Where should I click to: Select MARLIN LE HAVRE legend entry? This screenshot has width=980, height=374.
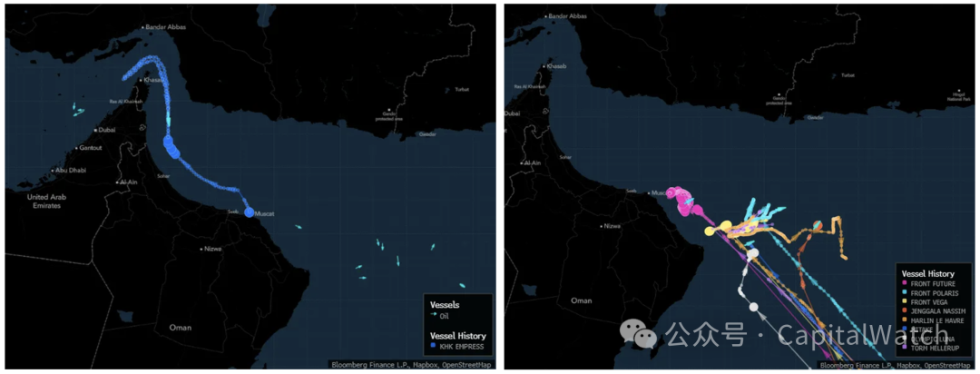pyautogui.click(x=939, y=320)
